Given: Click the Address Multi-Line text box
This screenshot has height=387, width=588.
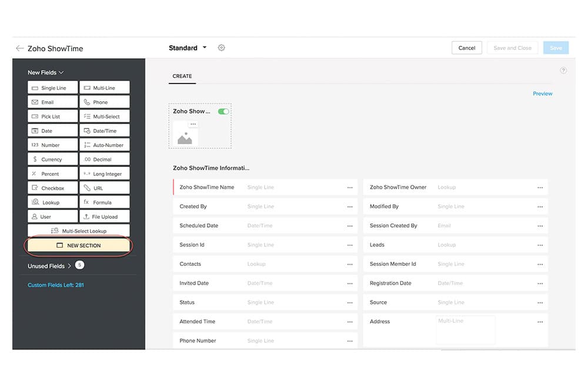Looking at the screenshot, I should [465, 330].
